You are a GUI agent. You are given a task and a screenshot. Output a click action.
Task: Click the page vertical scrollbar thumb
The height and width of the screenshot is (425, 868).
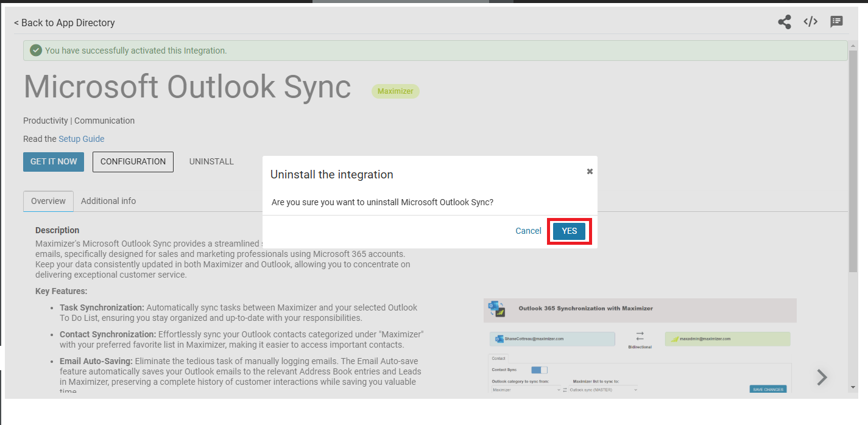click(853, 160)
